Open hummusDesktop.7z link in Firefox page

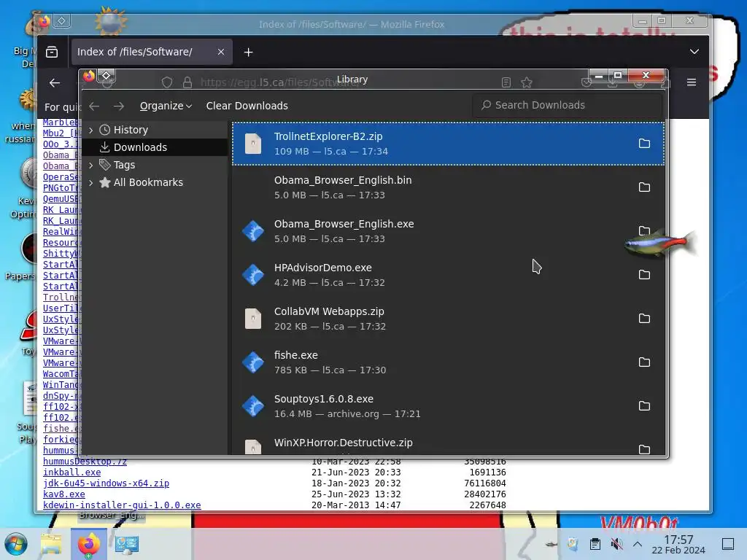(85, 462)
